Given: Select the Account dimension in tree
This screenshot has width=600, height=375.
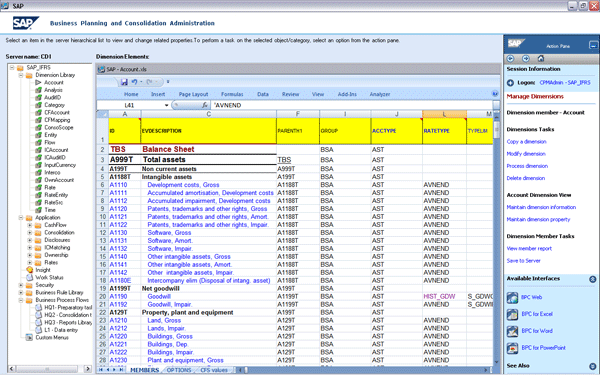Looking at the screenshot, I should (54, 83).
